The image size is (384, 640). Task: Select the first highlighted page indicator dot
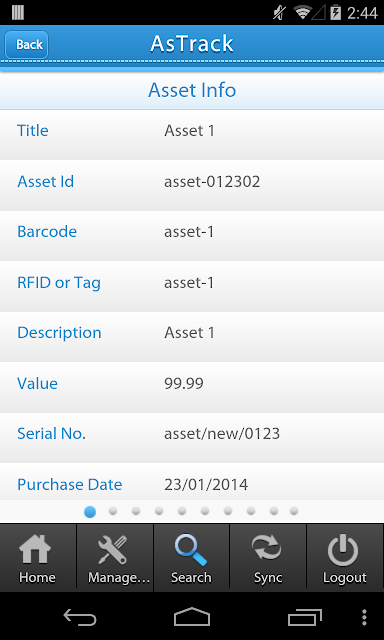[90, 511]
